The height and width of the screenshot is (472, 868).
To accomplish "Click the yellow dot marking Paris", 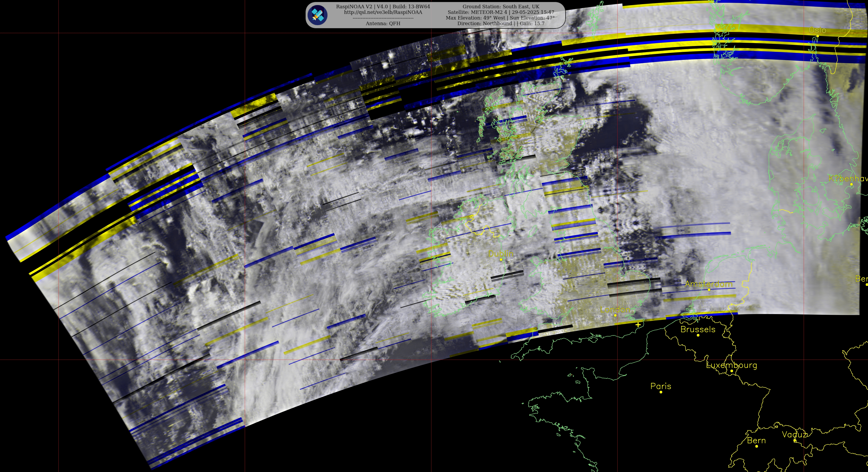I will pyautogui.click(x=661, y=392).
